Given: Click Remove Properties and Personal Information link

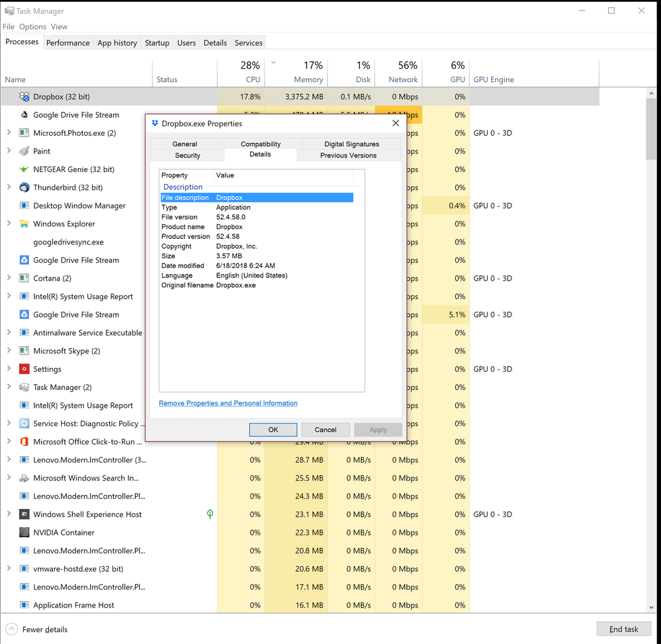Looking at the screenshot, I should click(228, 403).
